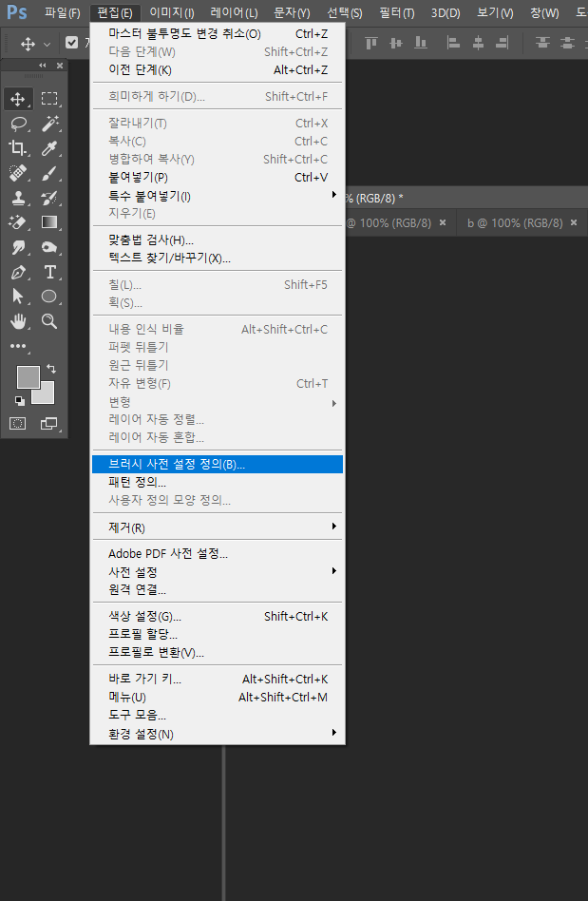The width and height of the screenshot is (588, 901).
Task: Choose 바로 가기 키... menu item
Action: [217, 680]
